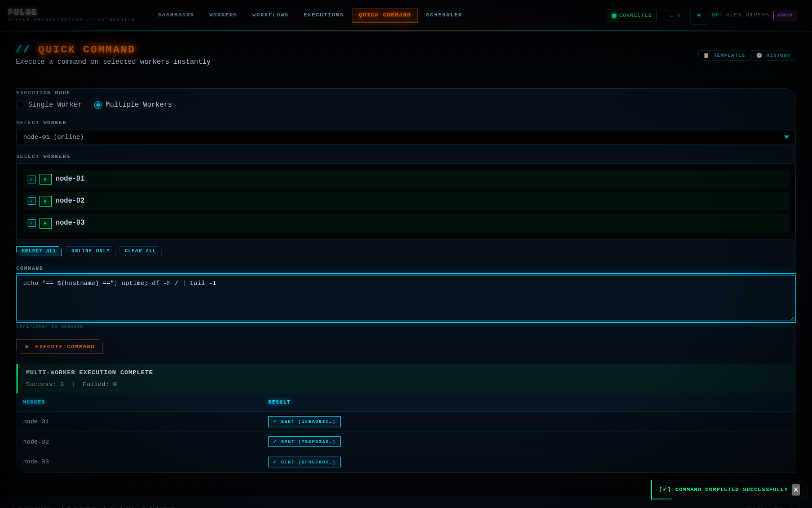Click the green Connected status dot
Viewport: 812px width, 508px height.
tap(614, 16)
